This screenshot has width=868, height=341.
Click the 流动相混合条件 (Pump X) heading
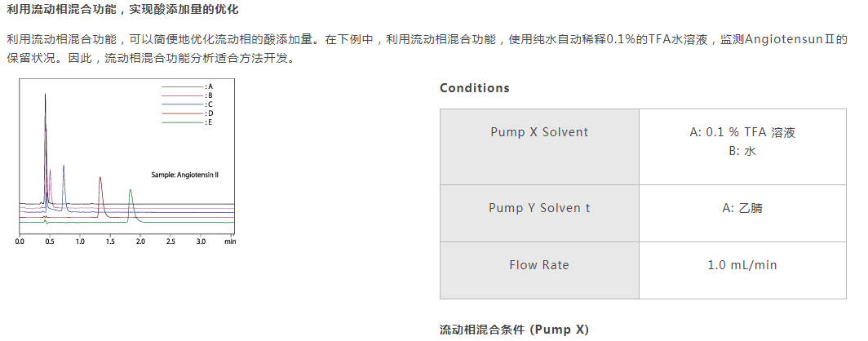(514, 330)
